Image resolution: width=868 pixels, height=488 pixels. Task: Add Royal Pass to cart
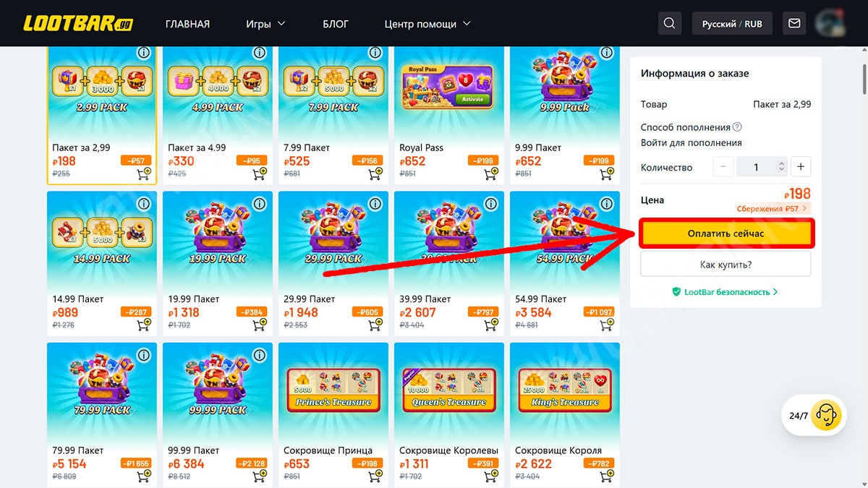(x=490, y=174)
